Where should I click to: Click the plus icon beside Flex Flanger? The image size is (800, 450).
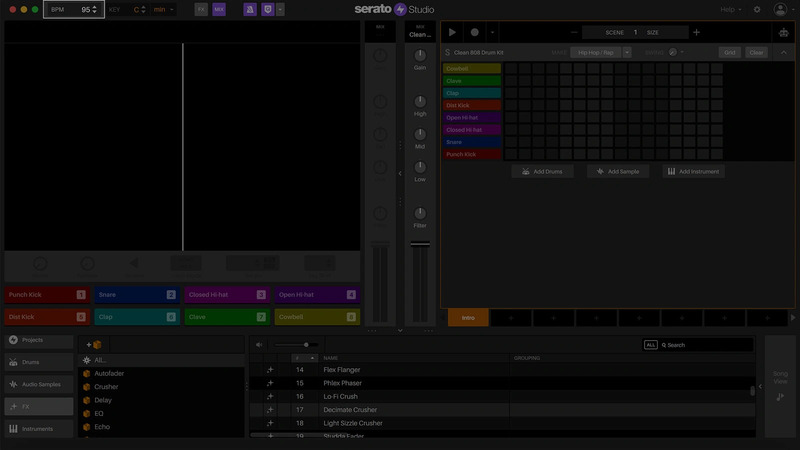[270, 370]
